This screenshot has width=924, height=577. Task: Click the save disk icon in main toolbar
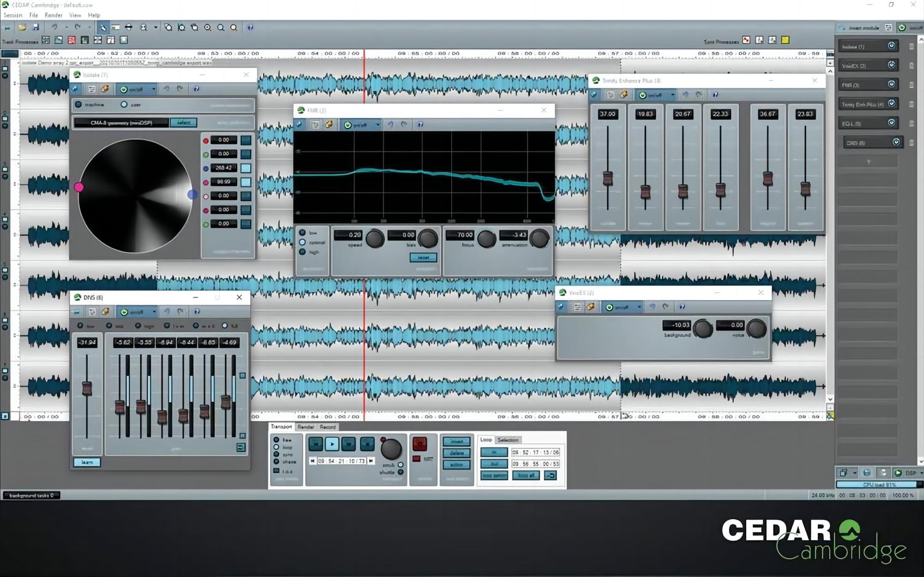pyautogui.click(x=35, y=27)
